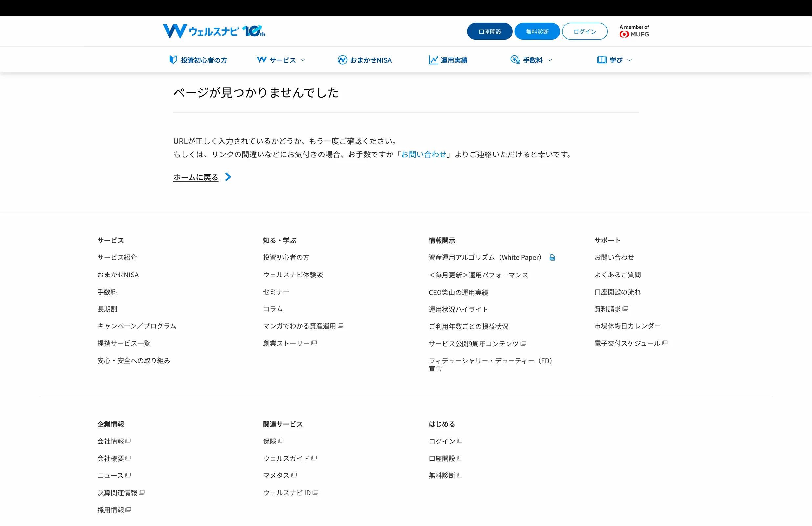The height and width of the screenshot is (526, 812).
Task: Open the ニュース footer link
Action: [111, 475]
